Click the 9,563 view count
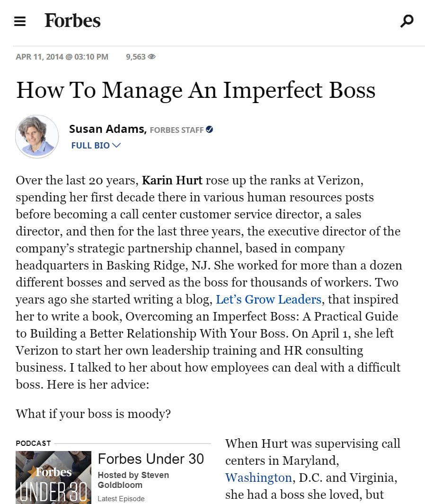This screenshot has height=504, width=425. [x=136, y=57]
